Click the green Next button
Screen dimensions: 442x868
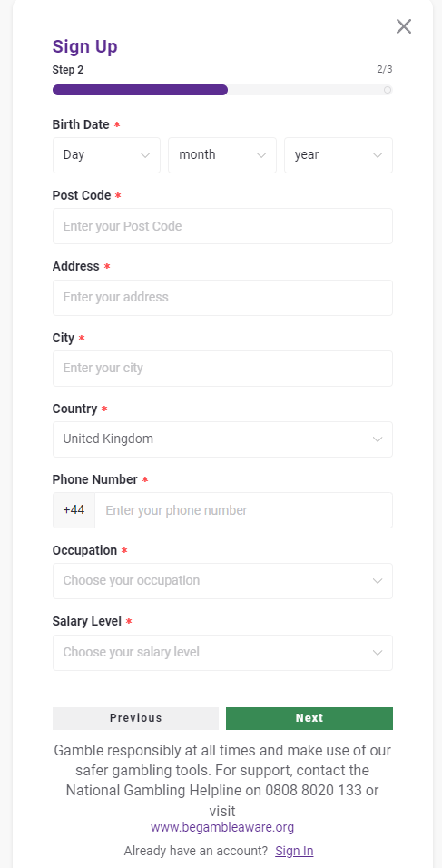[309, 718]
